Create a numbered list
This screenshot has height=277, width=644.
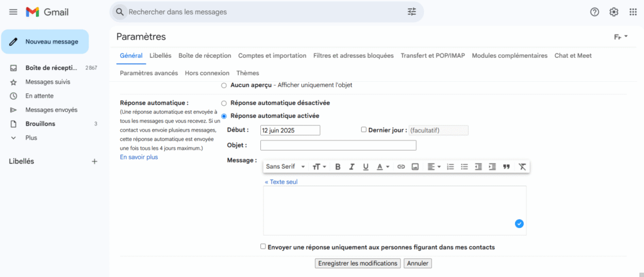[450, 167]
